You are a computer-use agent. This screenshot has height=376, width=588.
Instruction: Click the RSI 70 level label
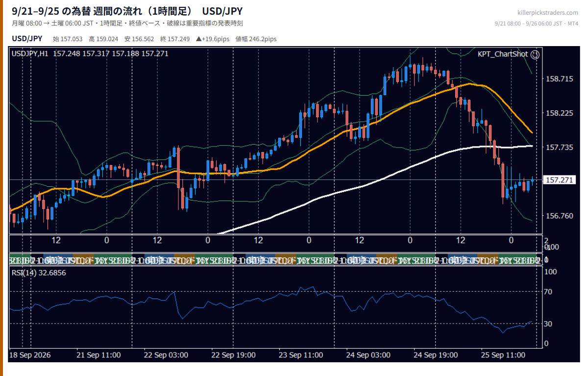(x=549, y=292)
